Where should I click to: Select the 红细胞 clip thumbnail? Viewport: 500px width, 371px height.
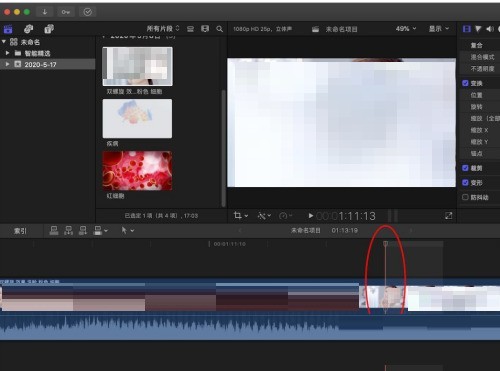click(137, 171)
